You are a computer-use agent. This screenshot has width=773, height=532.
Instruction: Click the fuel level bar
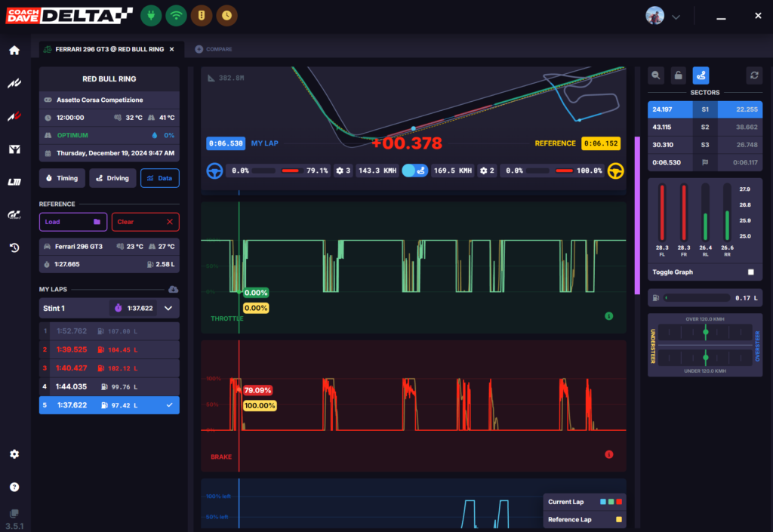click(697, 298)
